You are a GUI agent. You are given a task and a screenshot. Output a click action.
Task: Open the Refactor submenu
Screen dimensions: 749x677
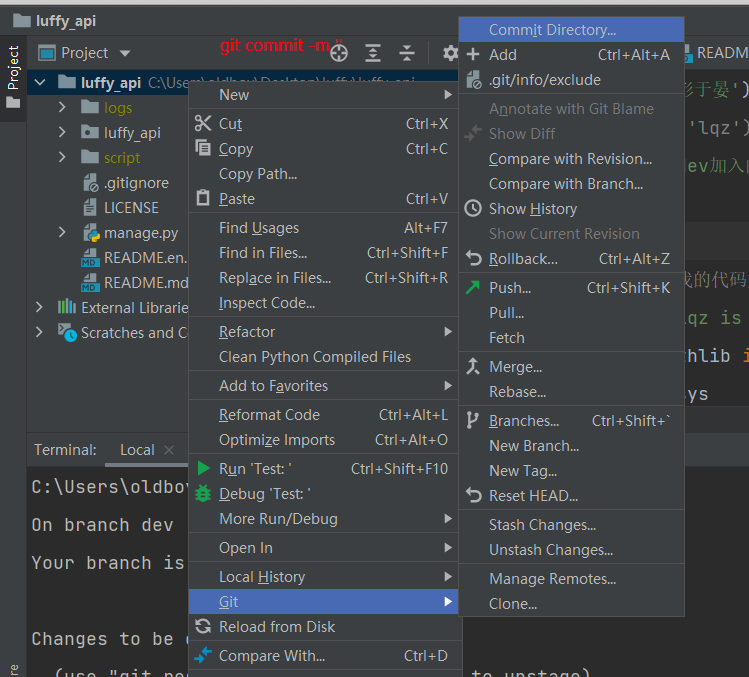click(323, 332)
